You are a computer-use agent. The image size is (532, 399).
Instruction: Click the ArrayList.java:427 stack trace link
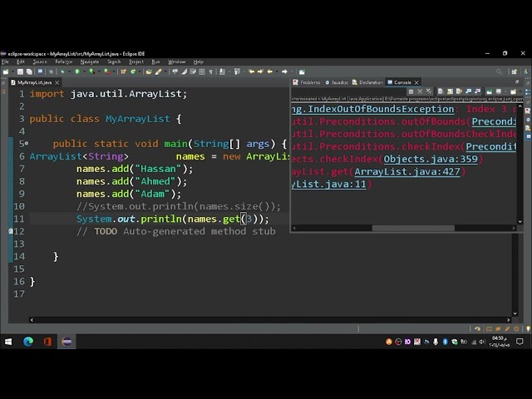(407, 172)
